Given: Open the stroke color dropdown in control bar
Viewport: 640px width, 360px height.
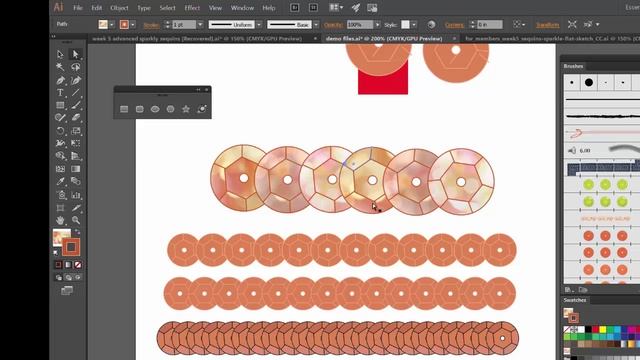Looking at the screenshot, I should [133, 24].
